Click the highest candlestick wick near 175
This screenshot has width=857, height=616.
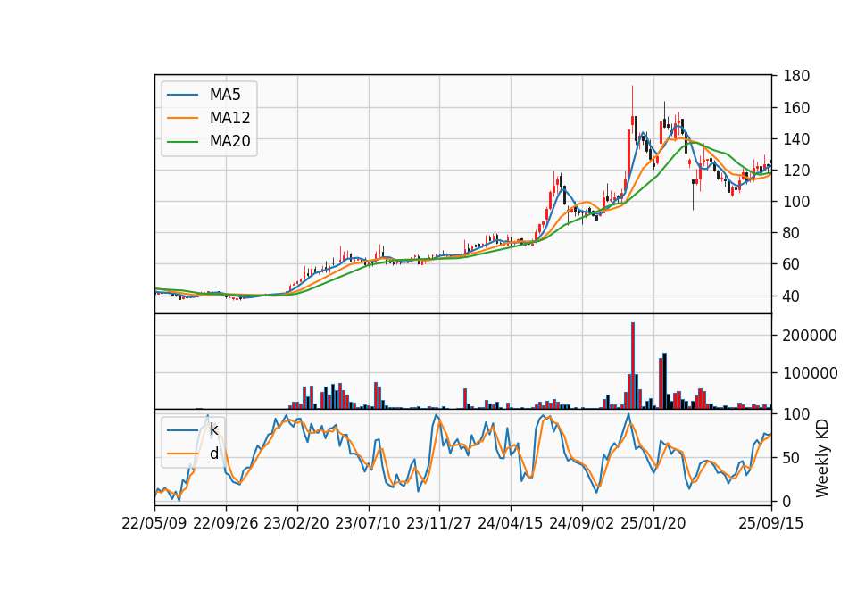(x=633, y=101)
